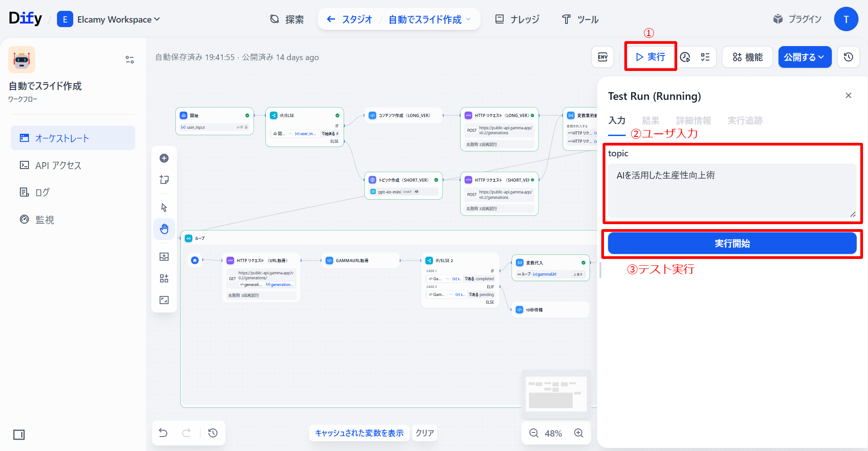Zoom in with the magnifier plus icon
Viewport: 868px width, 451px height.
(579, 433)
